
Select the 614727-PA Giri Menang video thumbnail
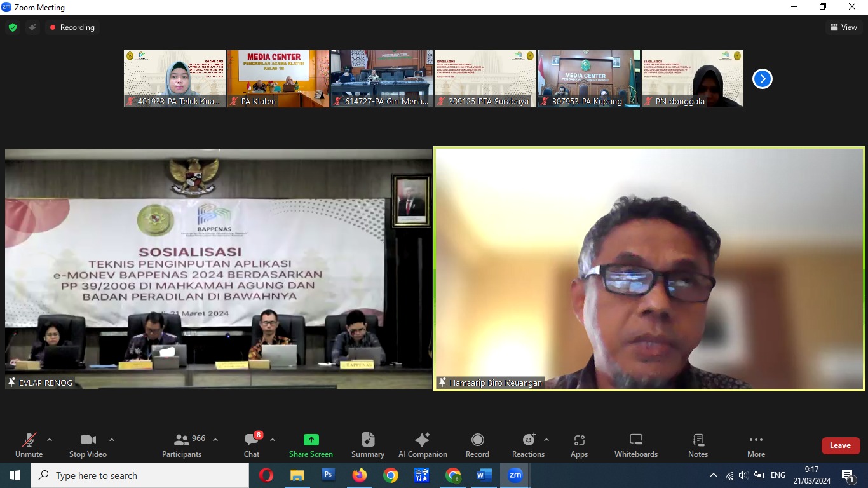(x=382, y=79)
